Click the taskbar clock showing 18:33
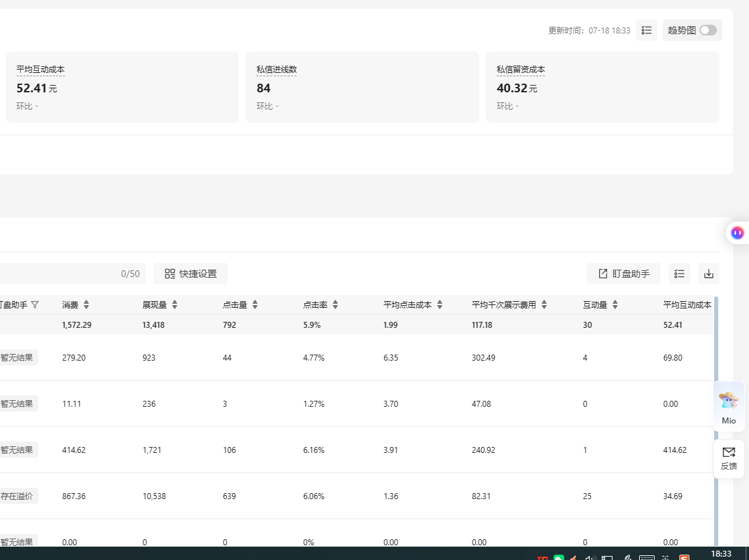This screenshot has width=749, height=560. pos(722,554)
